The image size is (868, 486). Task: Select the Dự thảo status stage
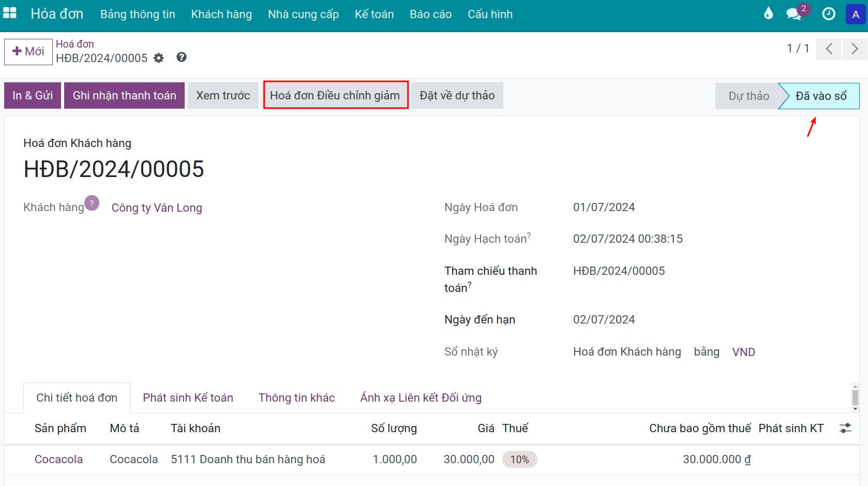(x=749, y=96)
